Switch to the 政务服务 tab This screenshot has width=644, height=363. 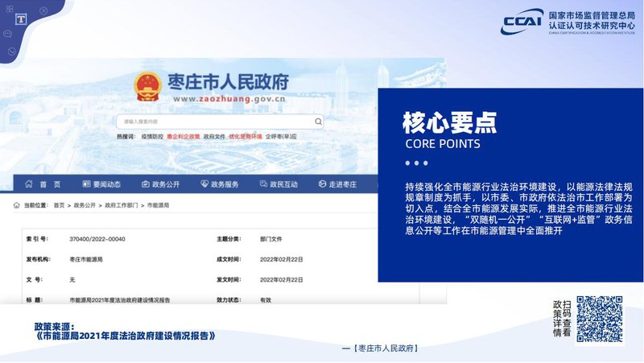pyautogui.click(x=225, y=184)
